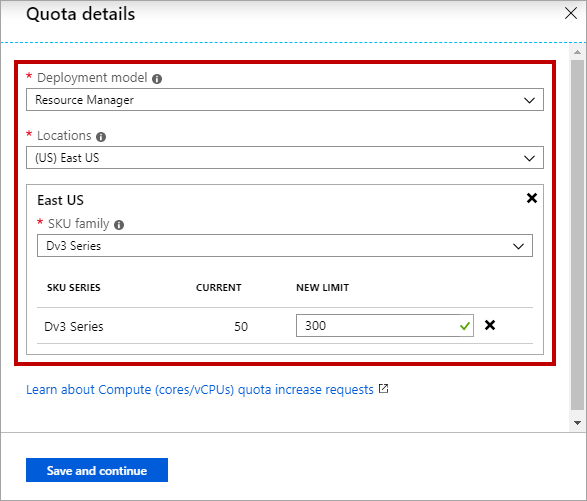The height and width of the screenshot is (501, 587).
Task: Click the scrollbar up arrow
Action: coord(577,52)
